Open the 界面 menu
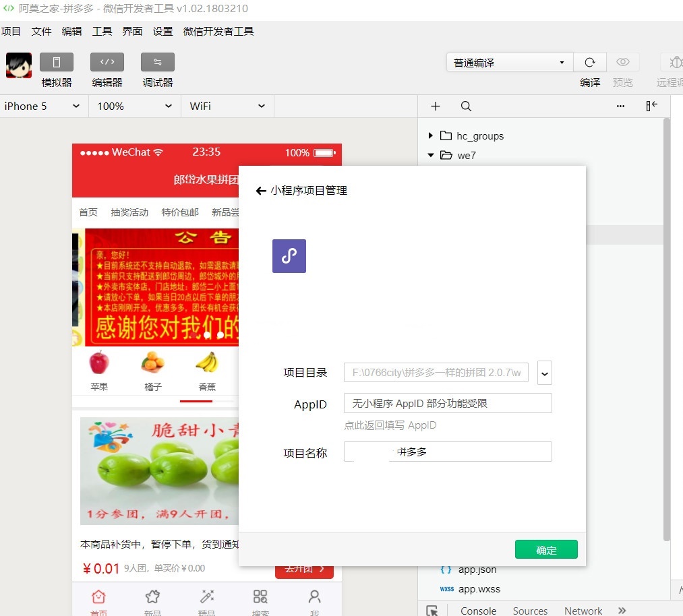This screenshot has width=683, height=616. [132, 32]
